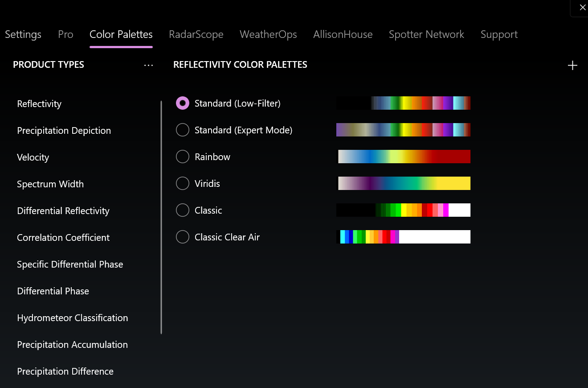Choose Correlation Coefficient in product list

(x=63, y=238)
